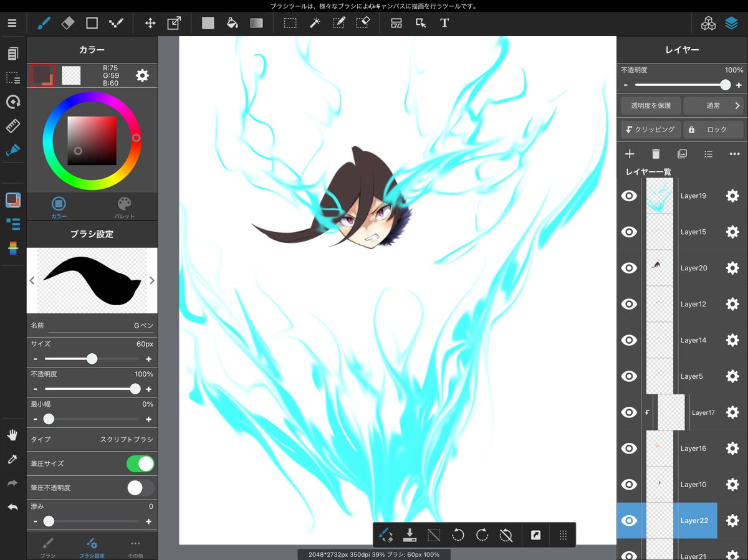This screenshot has height=560, width=748.
Task: Select the dot/polyline tool
Action: point(116,24)
